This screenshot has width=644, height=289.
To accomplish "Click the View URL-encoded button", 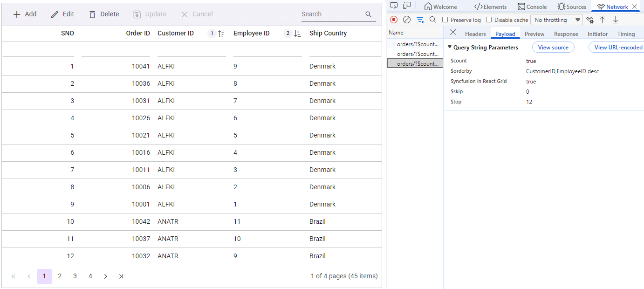I will point(616,47).
